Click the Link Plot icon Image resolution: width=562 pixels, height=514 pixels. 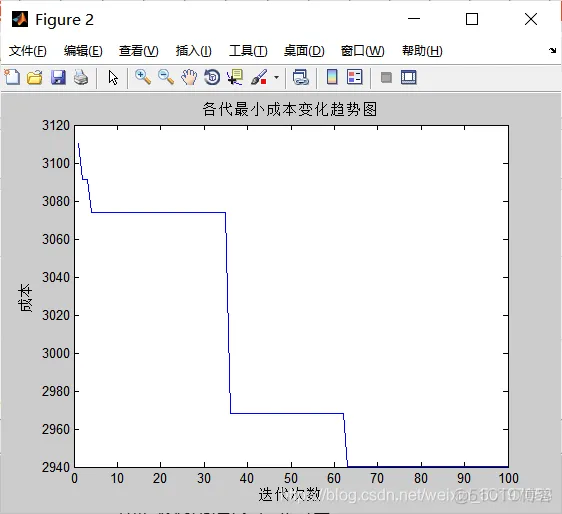(x=300, y=77)
